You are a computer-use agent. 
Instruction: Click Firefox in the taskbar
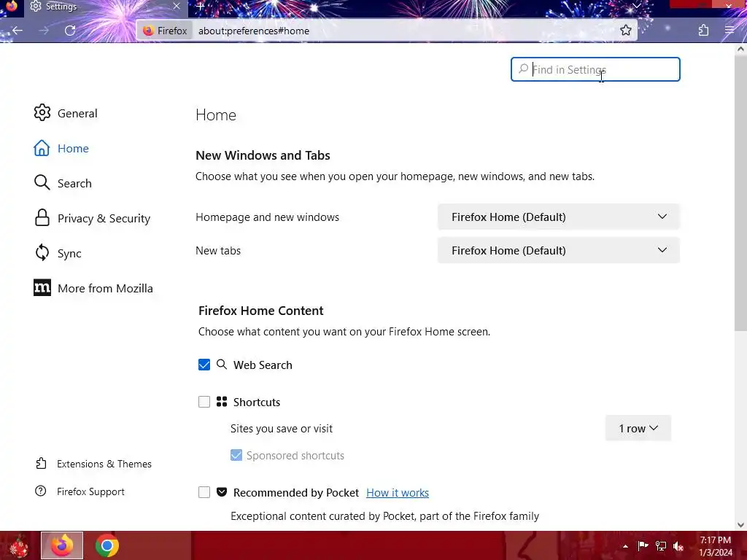pos(62,545)
